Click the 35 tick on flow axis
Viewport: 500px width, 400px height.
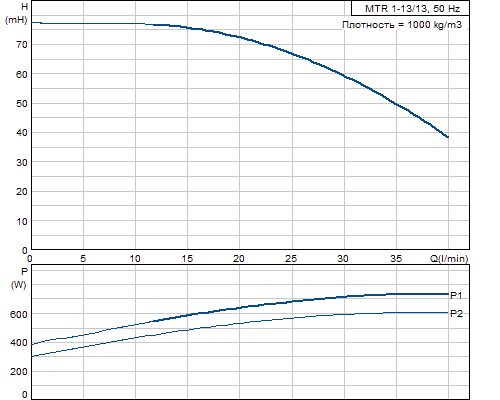click(396, 259)
